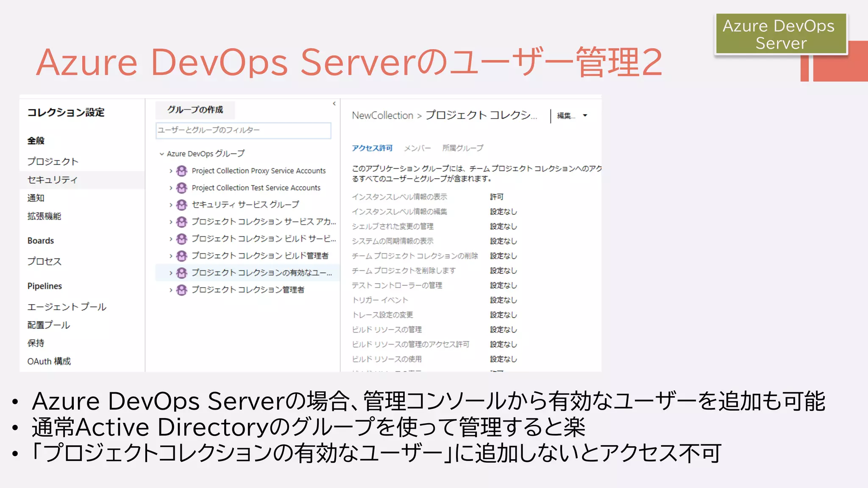Click the プロジェクト コレクションの有効なユー... group icon

click(182, 273)
